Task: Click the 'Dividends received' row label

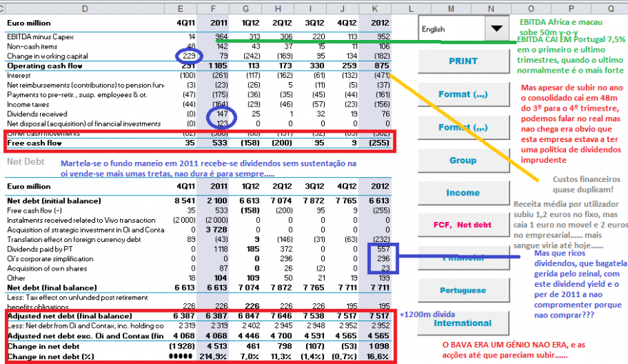Action: 37,114
